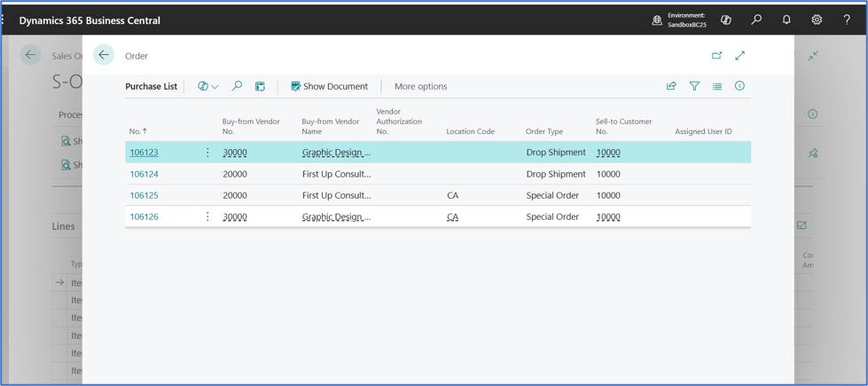Open Tell Me search in header
Screen dimensions: 868x386
756,20
